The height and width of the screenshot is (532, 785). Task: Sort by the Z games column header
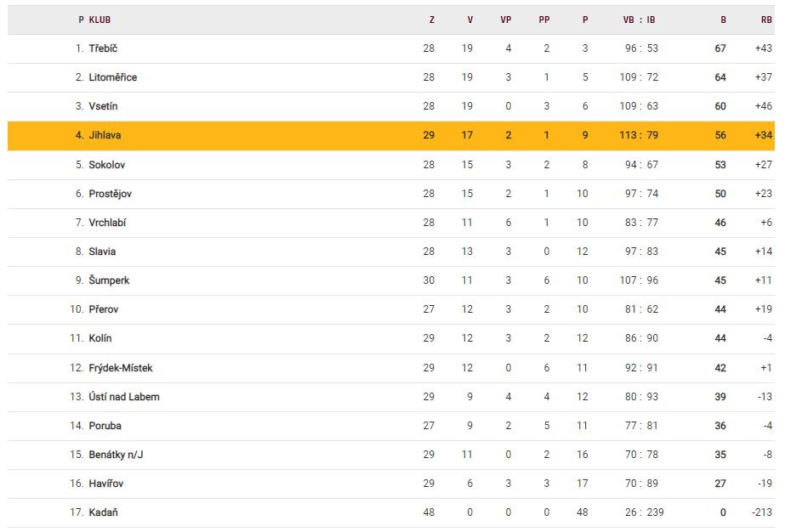pos(431,20)
